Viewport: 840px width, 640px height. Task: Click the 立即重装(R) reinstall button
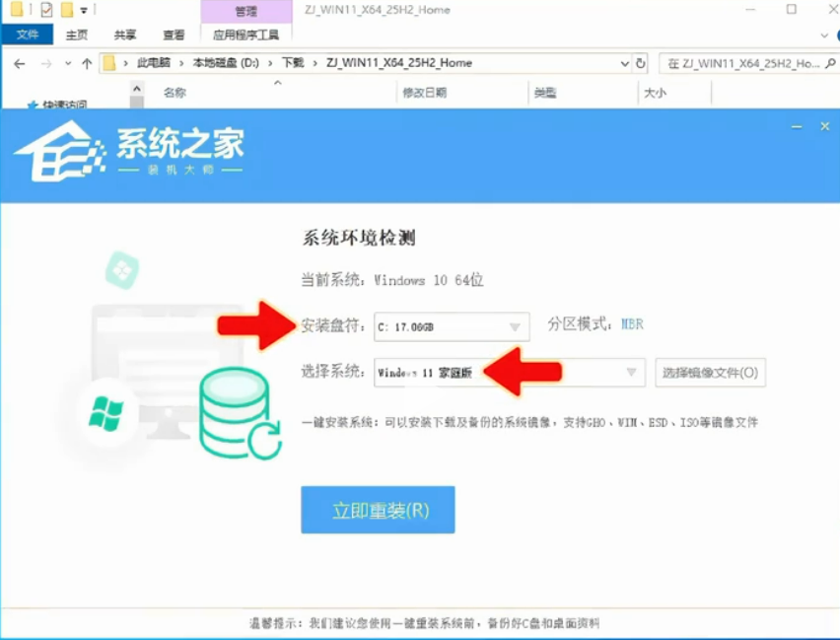(378, 510)
